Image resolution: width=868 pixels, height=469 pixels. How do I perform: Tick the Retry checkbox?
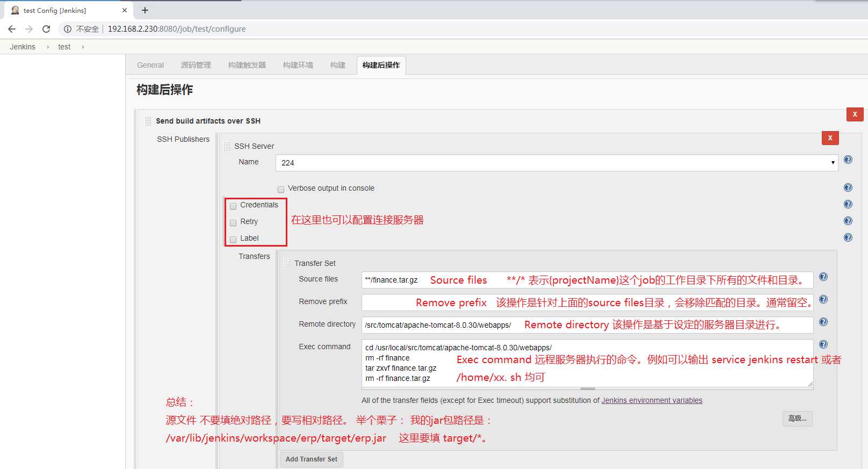233,222
